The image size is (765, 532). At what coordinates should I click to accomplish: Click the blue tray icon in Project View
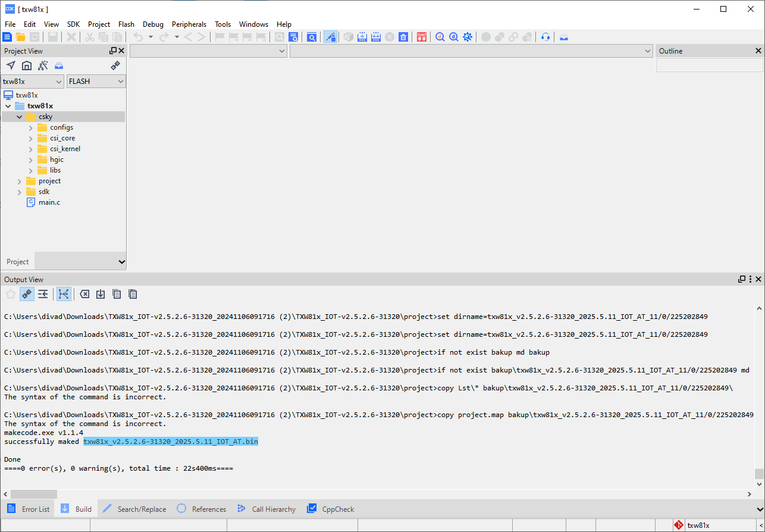pyautogui.click(x=59, y=65)
